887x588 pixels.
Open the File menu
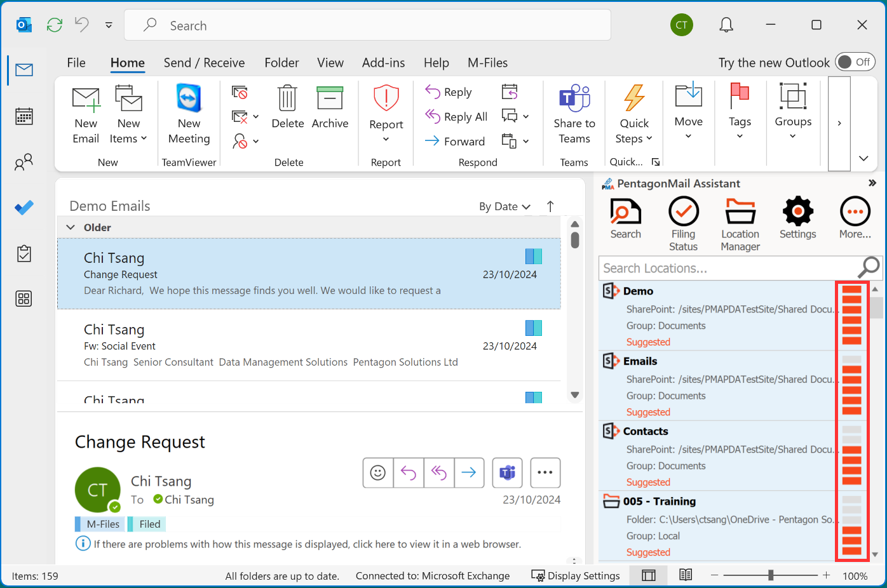pyautogui.click(x=76, y=63)
